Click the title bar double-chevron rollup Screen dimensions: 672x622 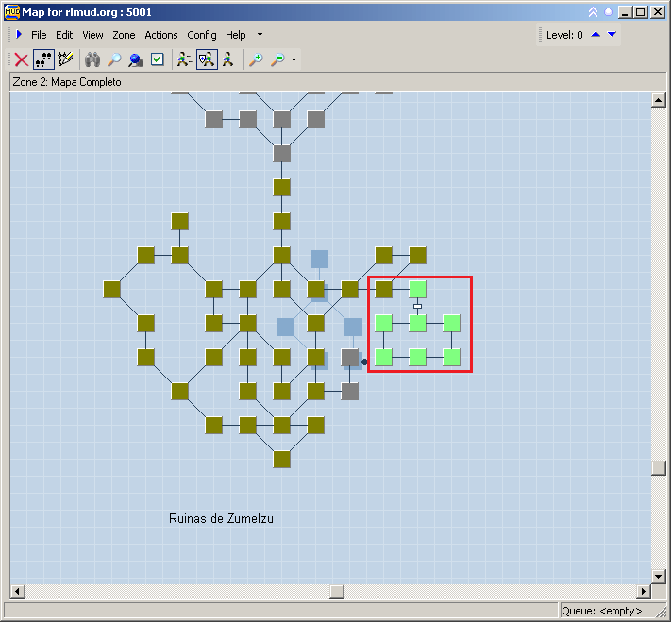point(593,12)
